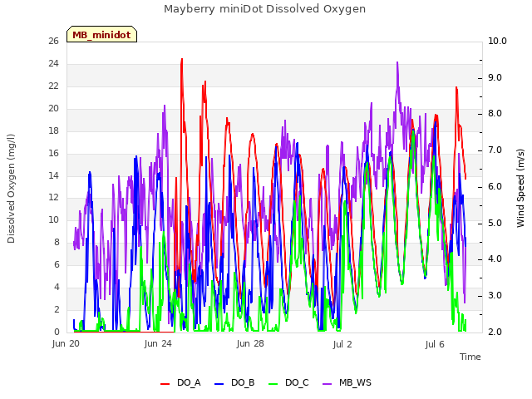Click the 18 value on left axis
This screenshot has height=399, width=532.
(53, 131)
